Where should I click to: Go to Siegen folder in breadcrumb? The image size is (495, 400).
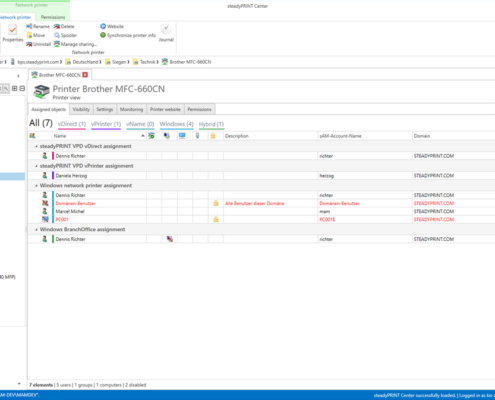tap(116, 62)
